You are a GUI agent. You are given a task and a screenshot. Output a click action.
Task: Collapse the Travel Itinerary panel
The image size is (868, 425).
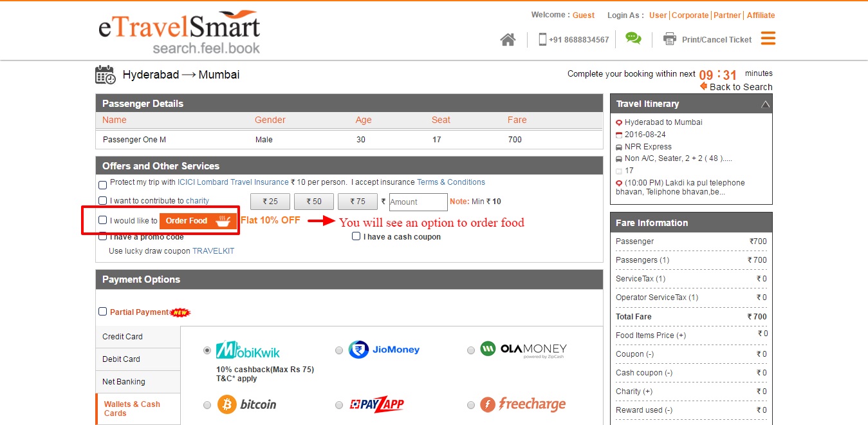pyautogui.click(x=765, y=104)
